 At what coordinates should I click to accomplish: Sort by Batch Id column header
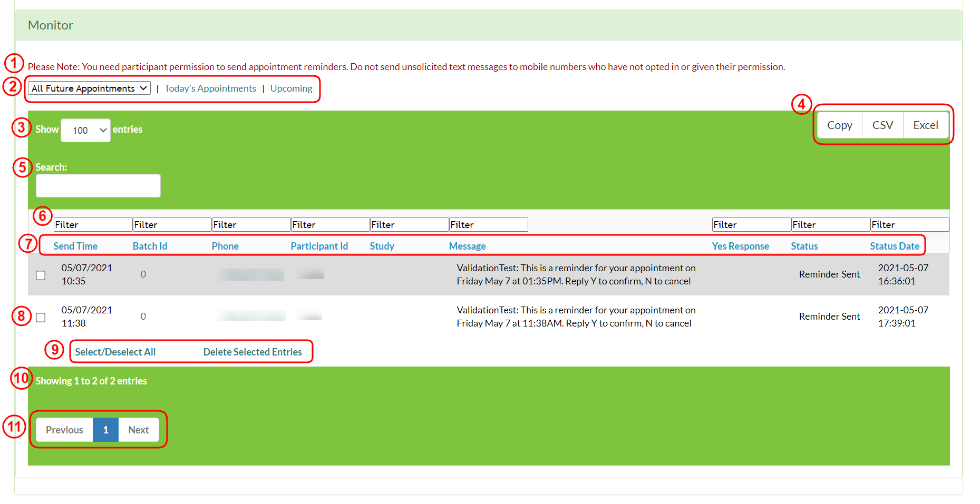point(150,246)
